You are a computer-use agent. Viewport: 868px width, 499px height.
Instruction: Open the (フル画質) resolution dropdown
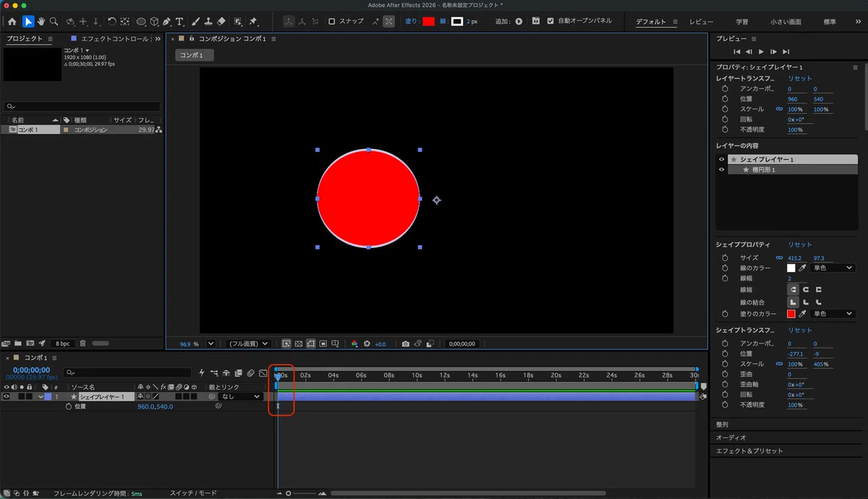tap(249, 344)
